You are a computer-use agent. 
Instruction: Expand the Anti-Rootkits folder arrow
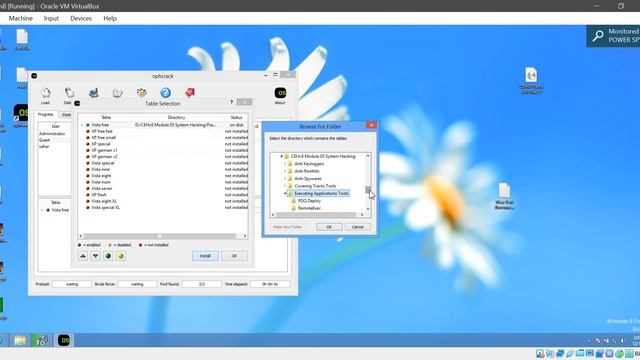tap(285, 171)
